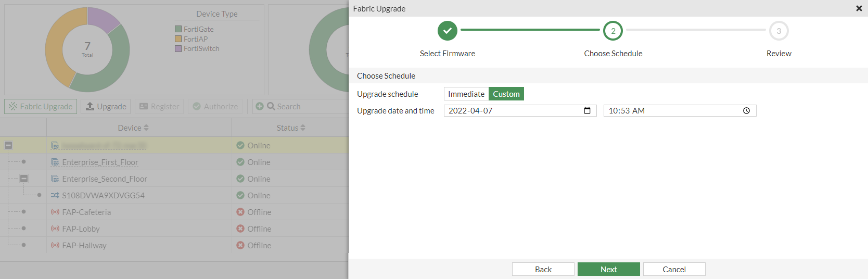Click the upgrade time input field

pos(671,110)
